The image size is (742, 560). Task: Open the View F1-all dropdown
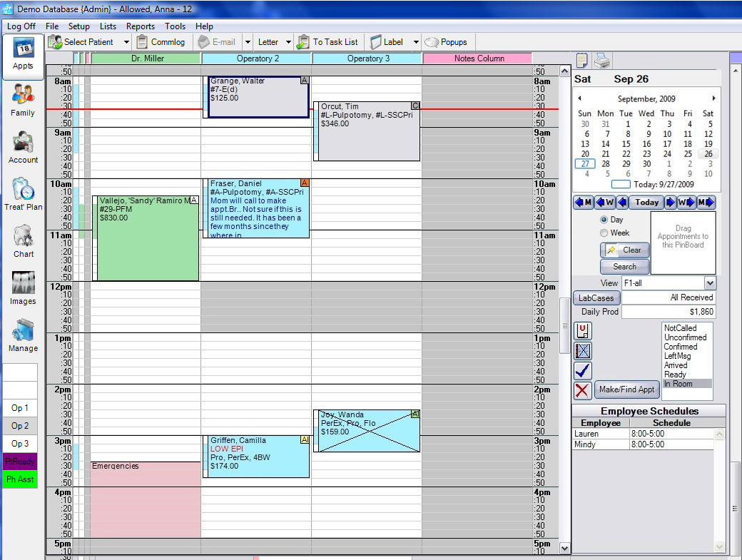click(x=709, y=283)
